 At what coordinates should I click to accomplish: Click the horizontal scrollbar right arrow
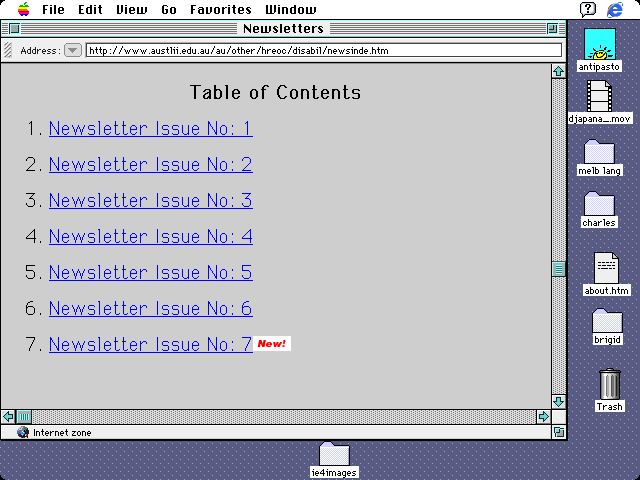pos(544,416)
